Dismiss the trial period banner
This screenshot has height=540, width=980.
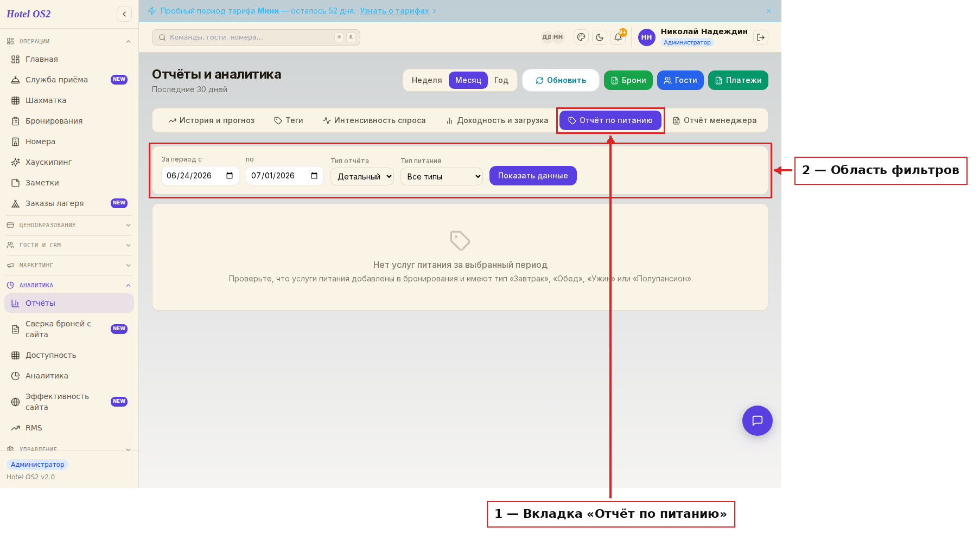tap(769, 11)
